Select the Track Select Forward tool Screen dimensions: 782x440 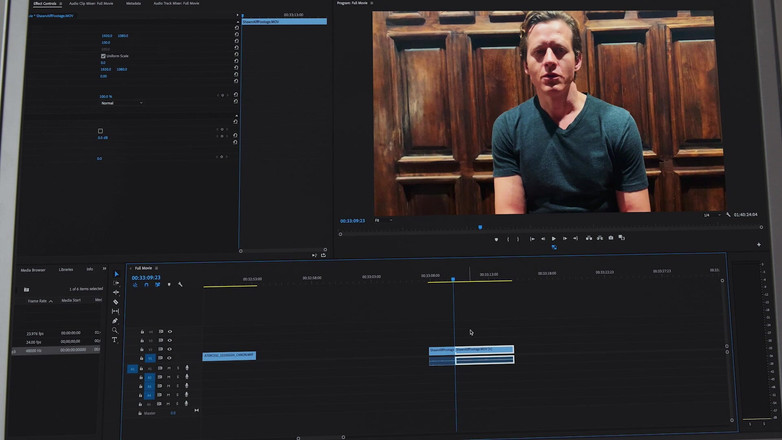(x=116, y=283)
